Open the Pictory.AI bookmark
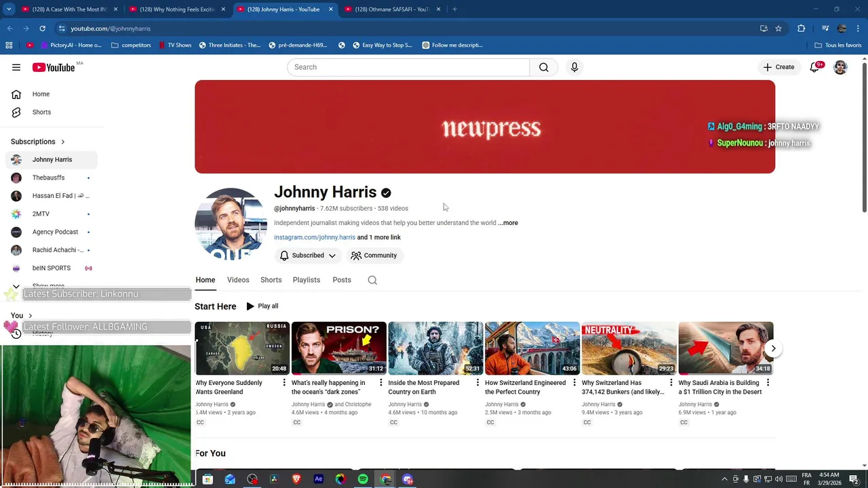The image size is (868, 488). (x=71, y=45)
